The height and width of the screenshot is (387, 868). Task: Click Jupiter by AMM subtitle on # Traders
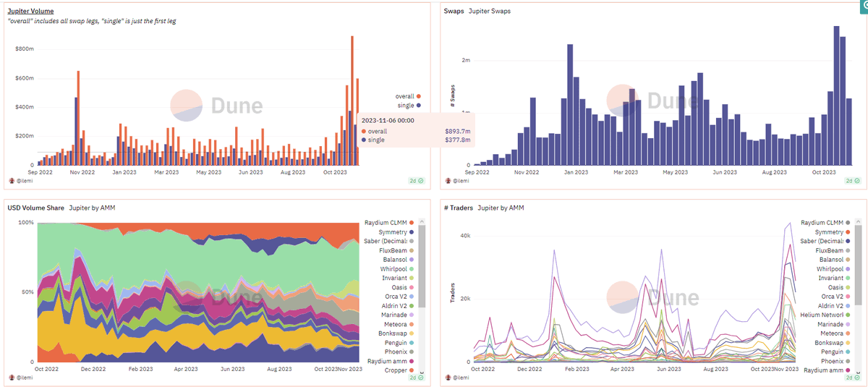pos(501,208)
